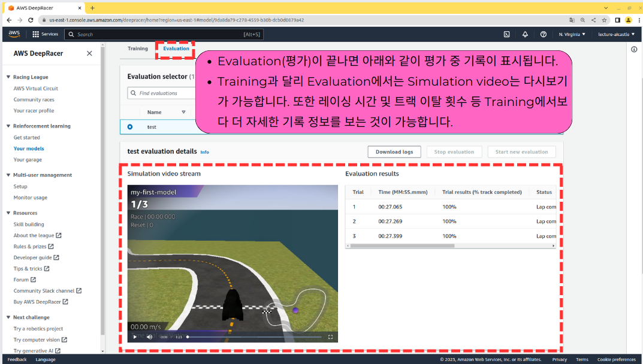Open AWS CloudShell terminal icon

click(x=507, y=35)
